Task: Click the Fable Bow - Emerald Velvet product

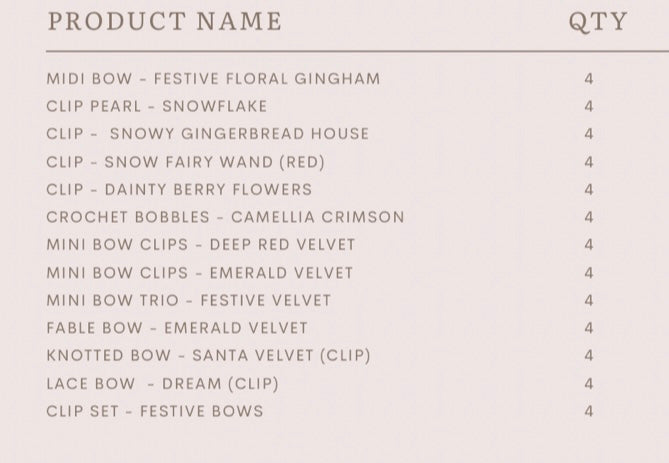Action: click(x=177, y=328)
